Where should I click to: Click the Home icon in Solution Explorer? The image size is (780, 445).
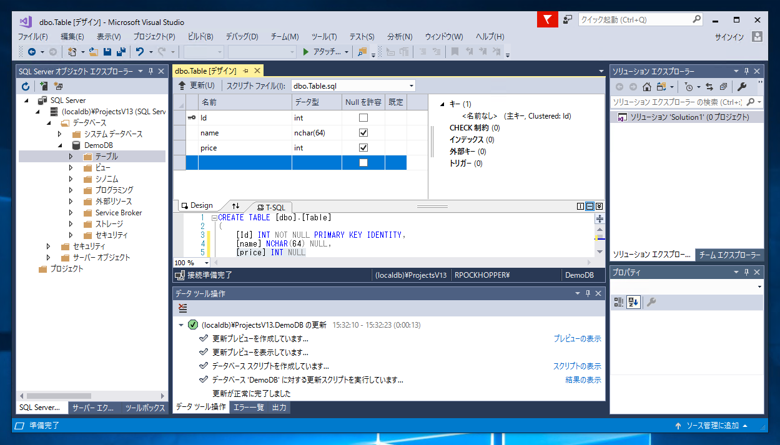pyautogui.click(x=647, y=87)
